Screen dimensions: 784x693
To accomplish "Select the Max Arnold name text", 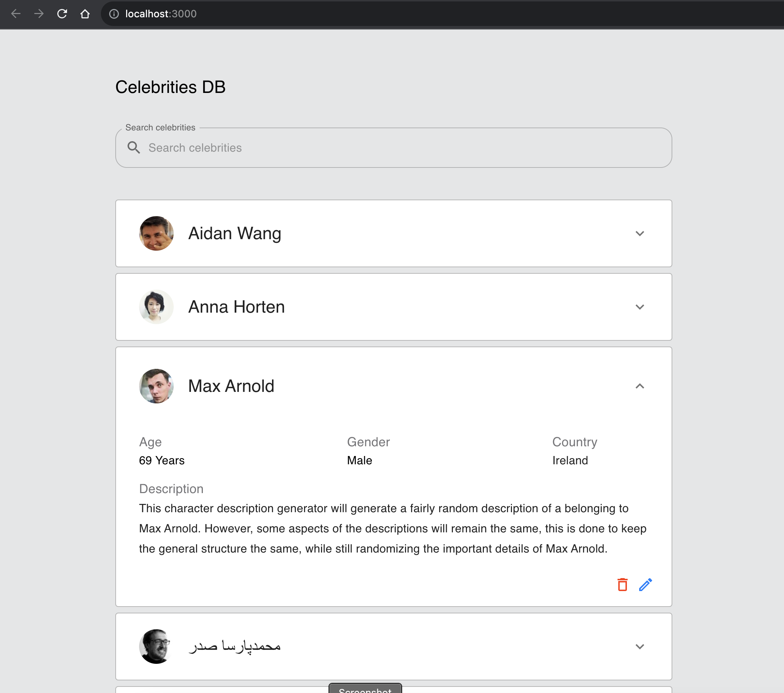I will pos(231,386).
